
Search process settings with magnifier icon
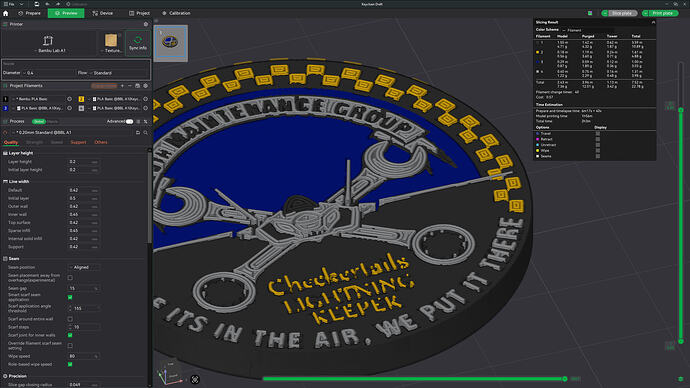point(145,132)
